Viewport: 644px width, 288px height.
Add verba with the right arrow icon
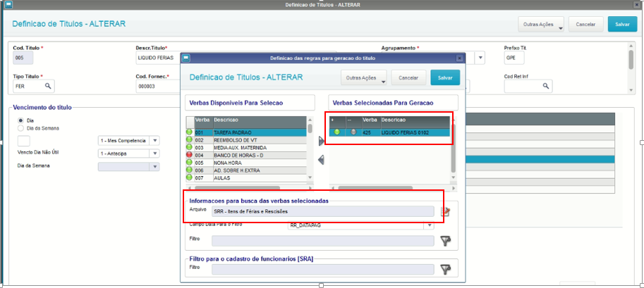(x=321, y=141)
